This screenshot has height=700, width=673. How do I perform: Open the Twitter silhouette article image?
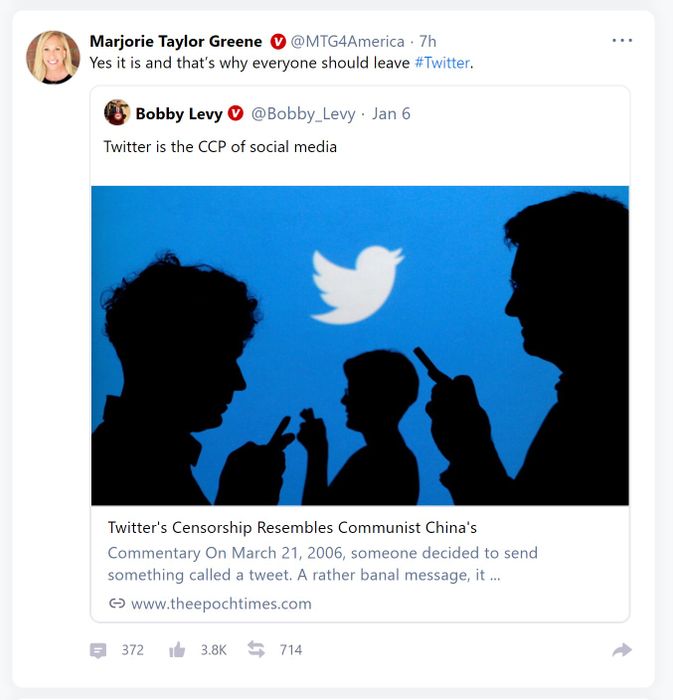click(x=360, y=345)
